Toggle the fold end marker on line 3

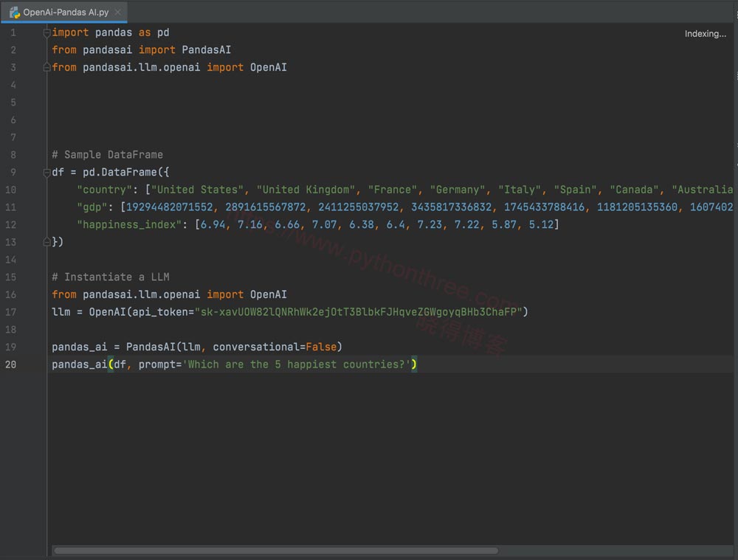46,67
